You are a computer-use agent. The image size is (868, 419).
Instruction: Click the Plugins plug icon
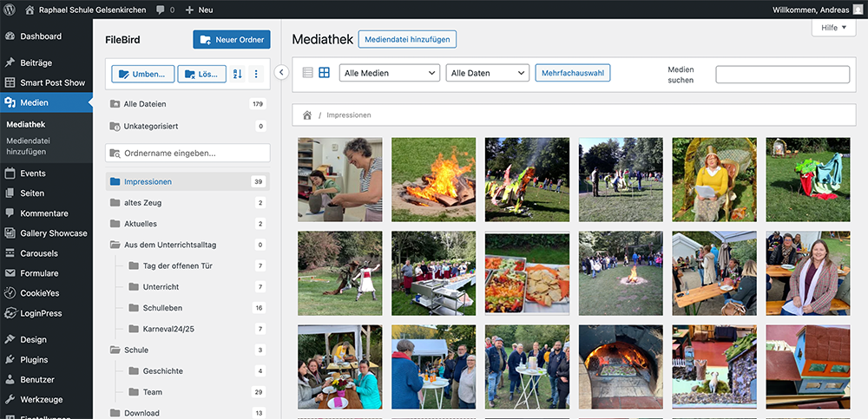pyautogui.click(x=10, y=359)
